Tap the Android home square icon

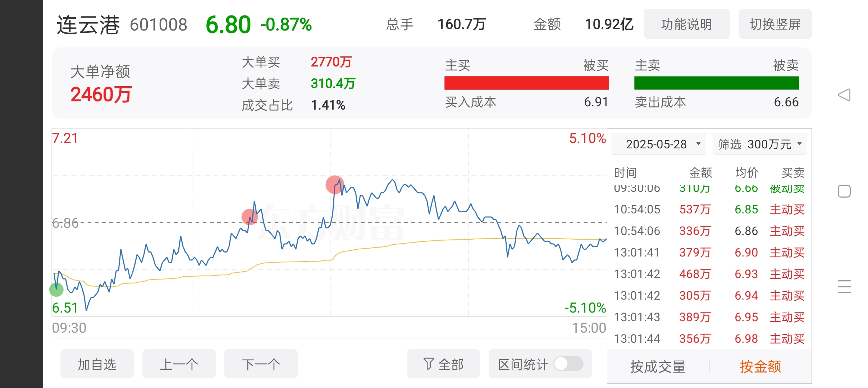tap(844, 191)
